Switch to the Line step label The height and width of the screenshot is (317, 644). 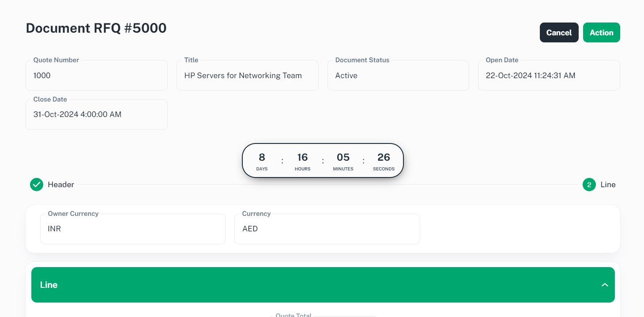point(608,185)
